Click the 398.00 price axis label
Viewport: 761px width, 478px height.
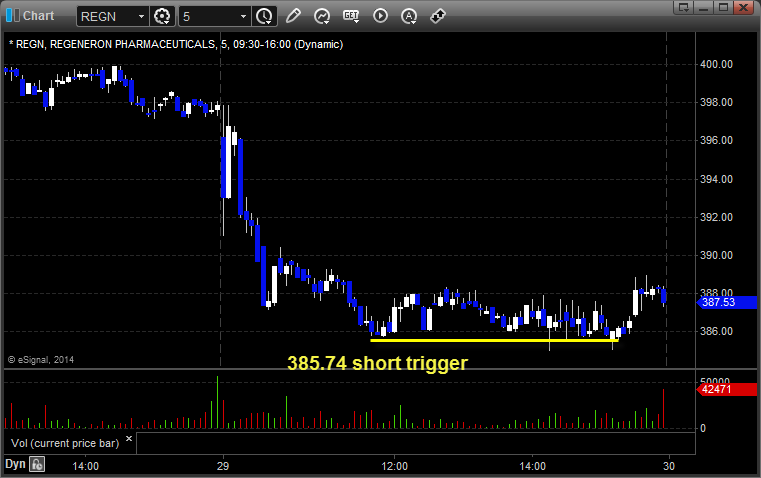click(716, 102)
